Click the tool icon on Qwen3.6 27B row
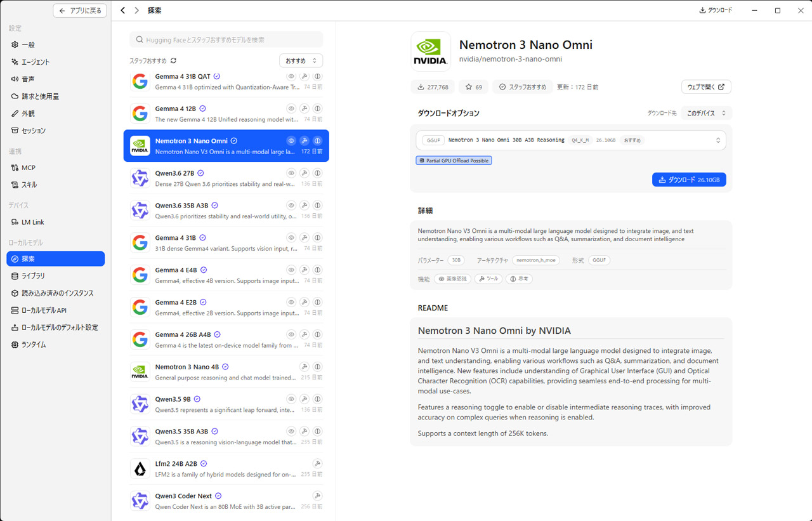This screenshot has height=521, width=812. [x=304, y=173]
